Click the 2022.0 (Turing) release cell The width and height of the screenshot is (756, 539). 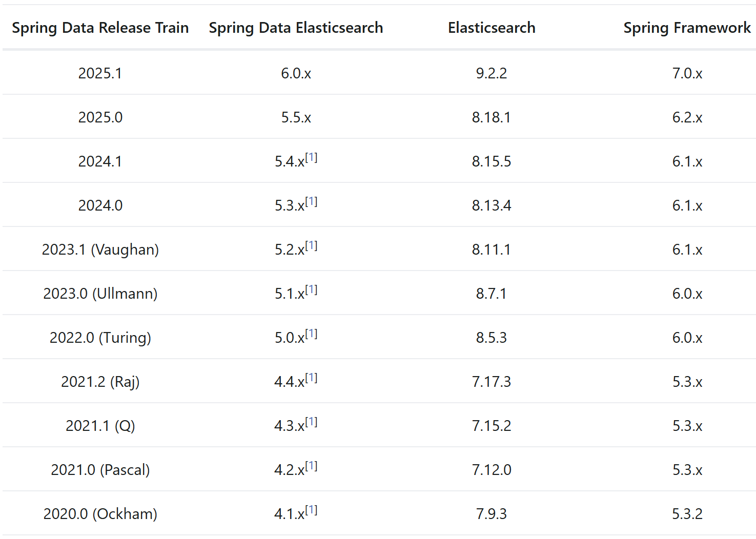coord(100,338)
